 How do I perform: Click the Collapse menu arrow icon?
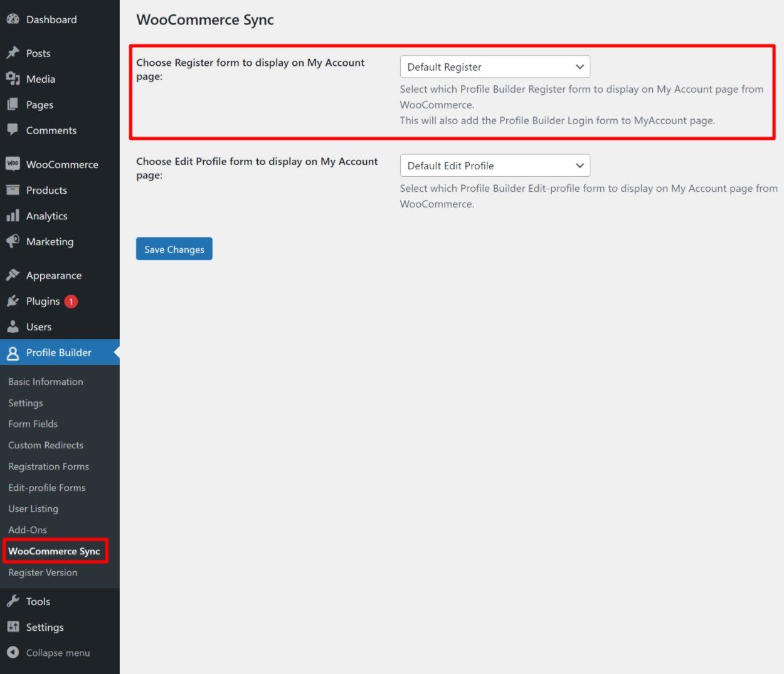(x=13, y=653)
